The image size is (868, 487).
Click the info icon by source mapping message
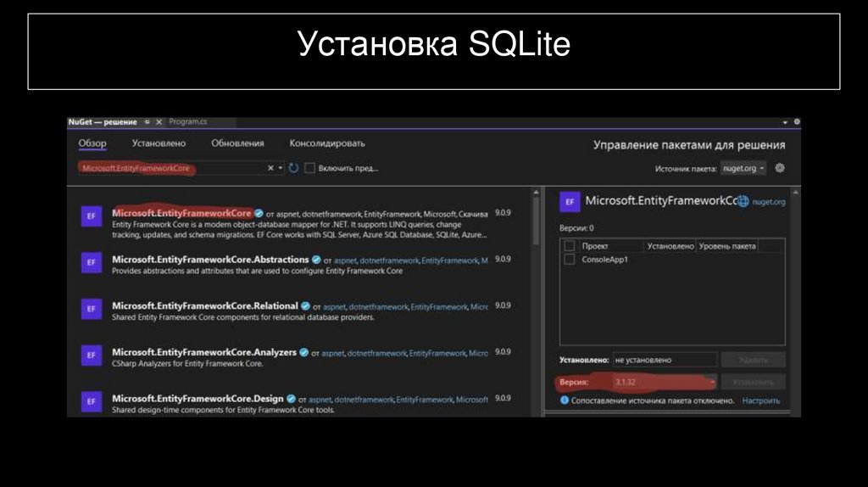pos(564,400)
